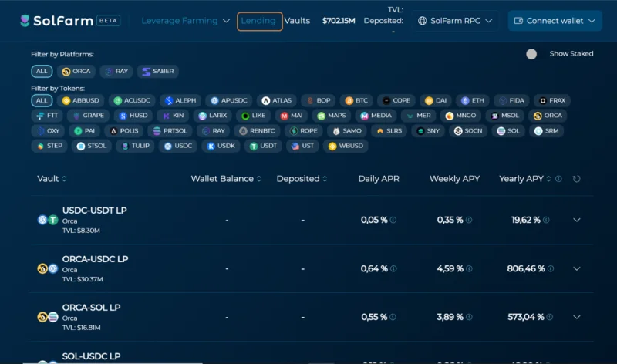Image resolution: width=617 pixels, height=364 pixels.
Task: Expand the ORCA-USDC LP row
Action: point(576,269)
